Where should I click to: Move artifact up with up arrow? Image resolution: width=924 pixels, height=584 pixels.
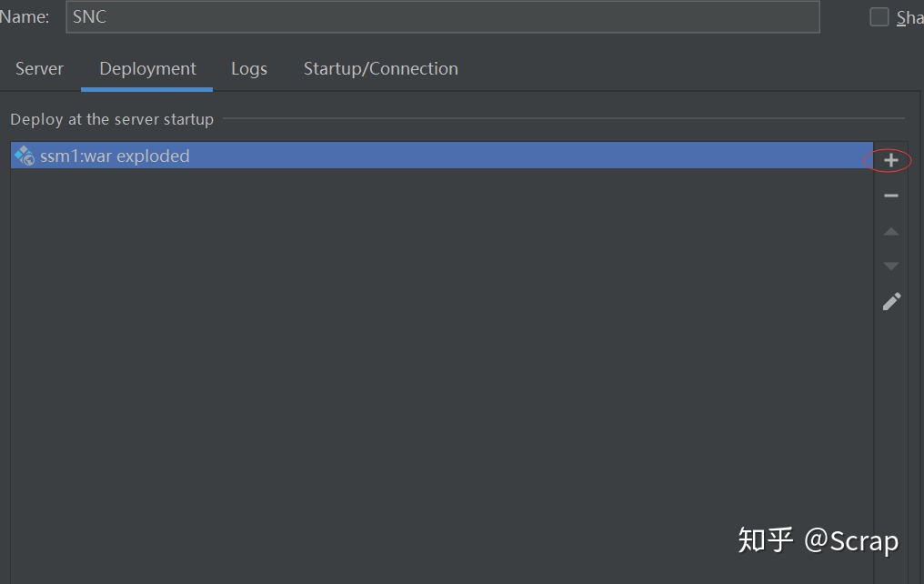coord(890,232)
